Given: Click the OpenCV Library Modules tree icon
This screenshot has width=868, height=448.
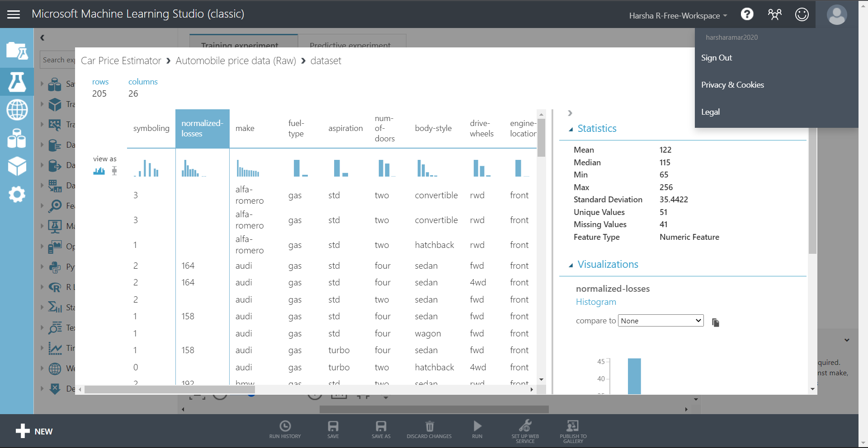Looking at the screenshot, I should point(55,247).
